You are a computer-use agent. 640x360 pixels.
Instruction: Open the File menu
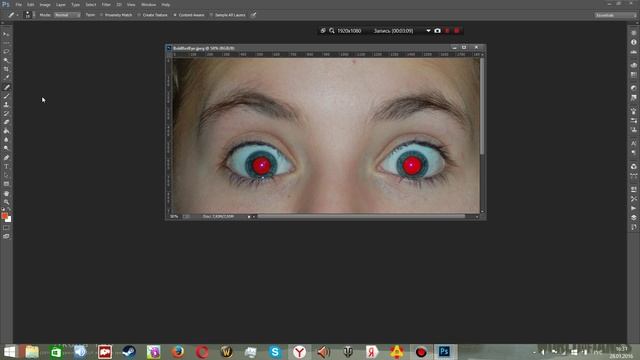[x=18, y=4]
